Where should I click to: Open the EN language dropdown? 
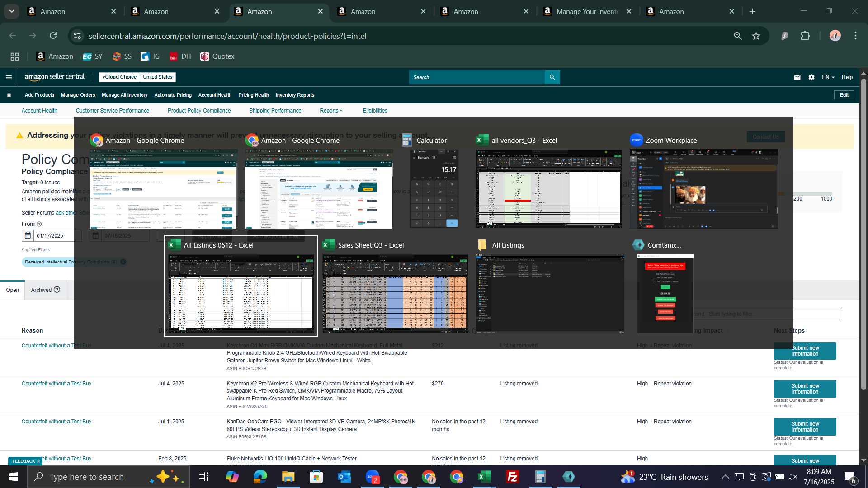828,77
